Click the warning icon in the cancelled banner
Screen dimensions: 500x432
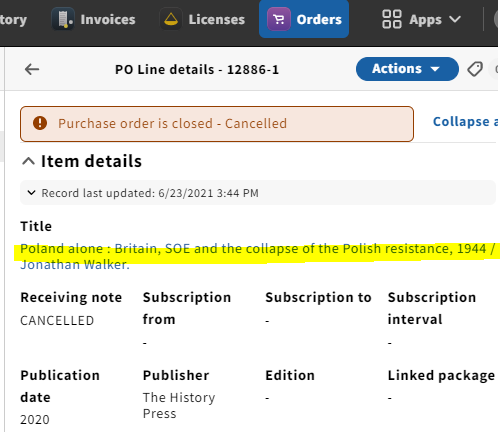[40, 123]
